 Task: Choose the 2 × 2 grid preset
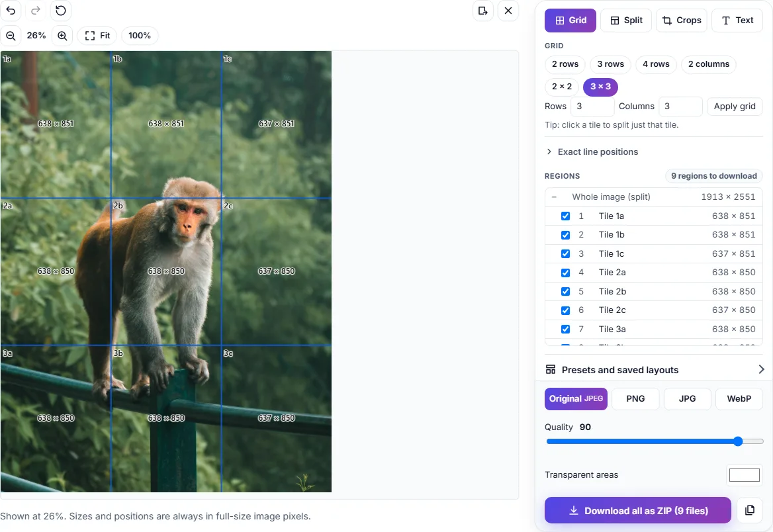pyautogui.click(x=561, y=86)
